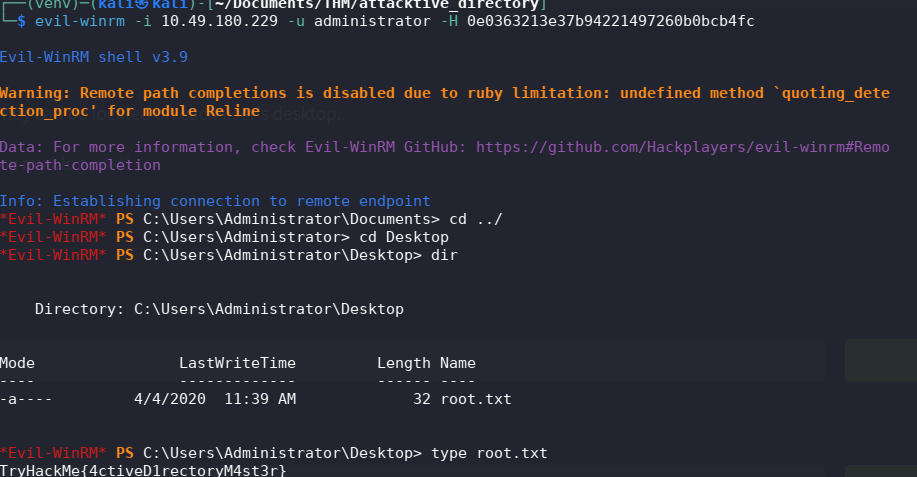Open the Hackplayers evil-winrm GitHub URL
The image size is (917, 477).
[x=682, y=147]
